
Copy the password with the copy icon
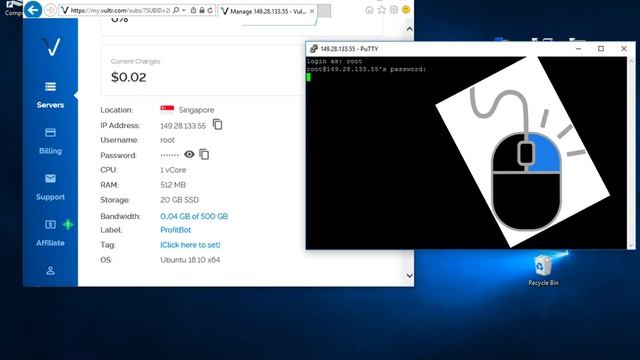click(204, 154)
